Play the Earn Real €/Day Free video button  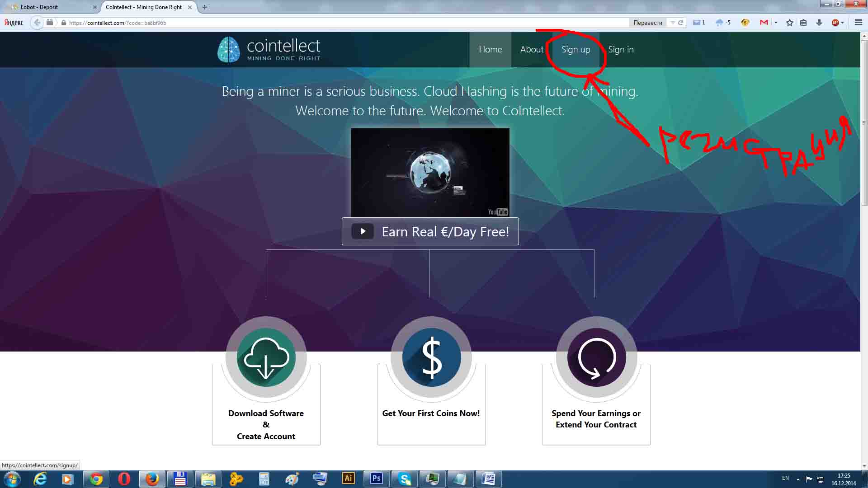(430, 231)
